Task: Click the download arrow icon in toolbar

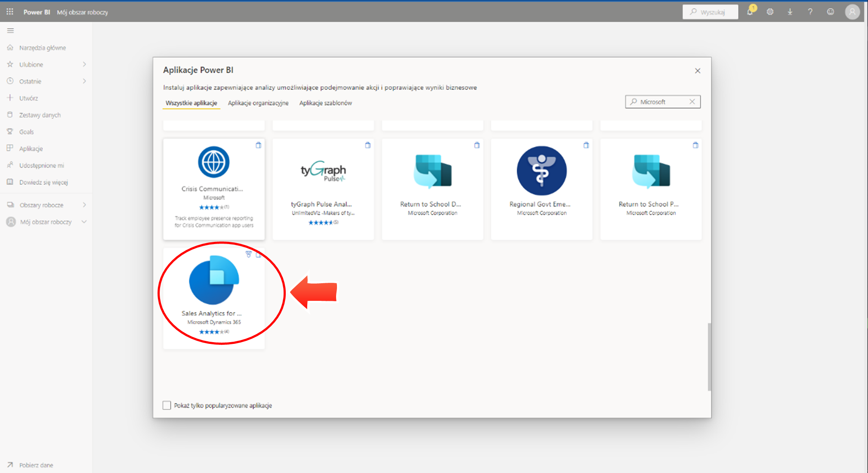Action: pyautogui.click(x=788, y=12)
